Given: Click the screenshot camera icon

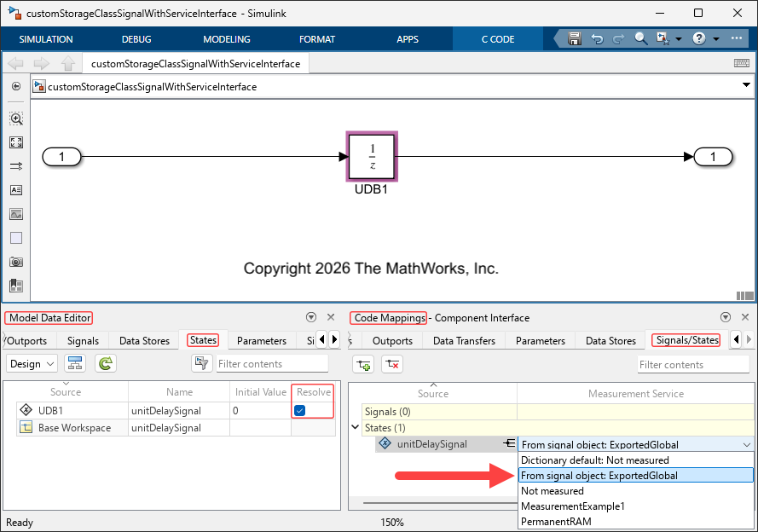Looking at the screenshot, I should coord(16,262).
